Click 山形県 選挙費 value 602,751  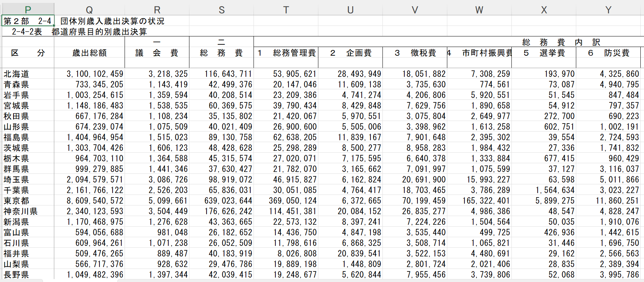click(x=544, y=127)
